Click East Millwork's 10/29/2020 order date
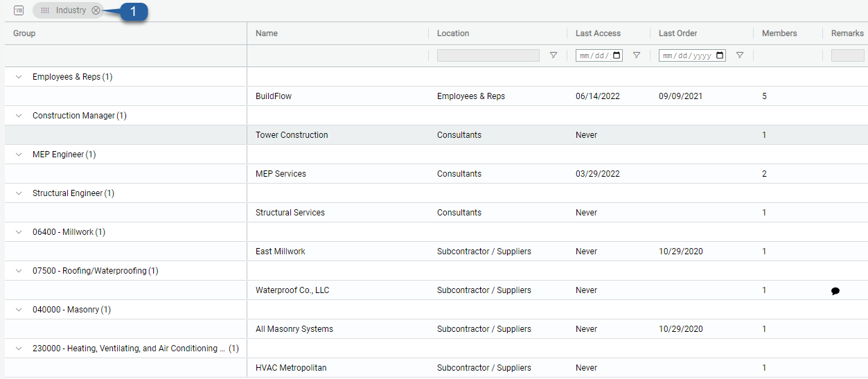Screen dimensions: 868x379 point(680,252)
